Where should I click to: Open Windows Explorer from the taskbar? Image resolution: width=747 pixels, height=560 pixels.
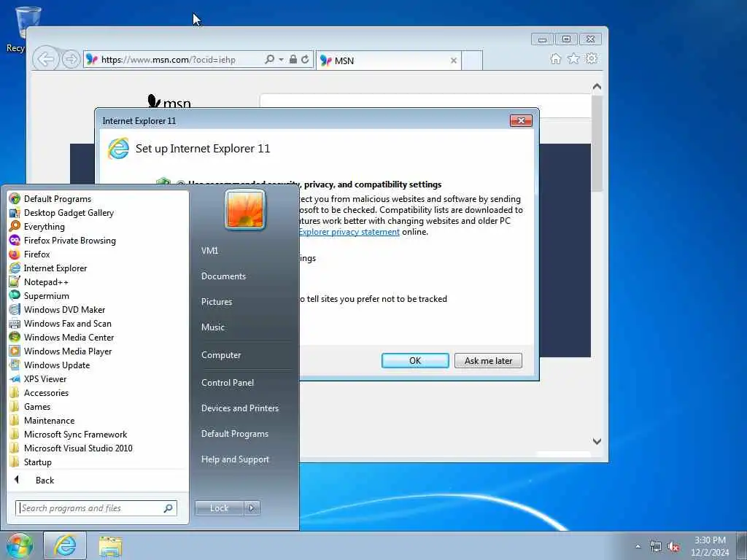tap(111, 546)
